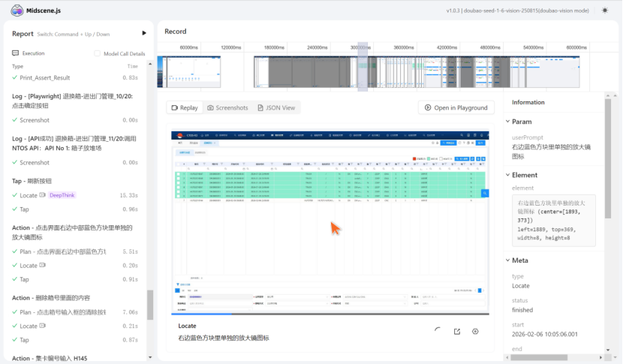Collapse the Element section

507,175
